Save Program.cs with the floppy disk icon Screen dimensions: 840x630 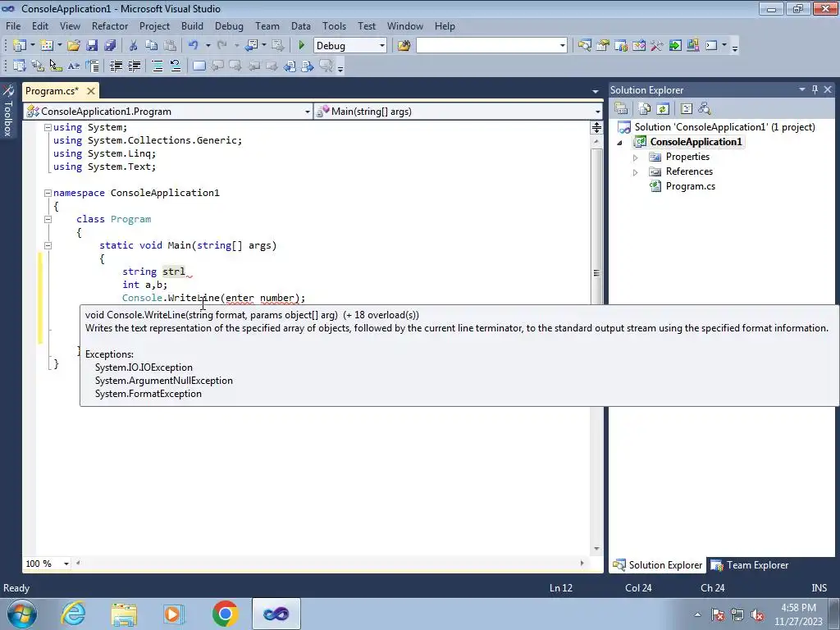pos(92,46)
